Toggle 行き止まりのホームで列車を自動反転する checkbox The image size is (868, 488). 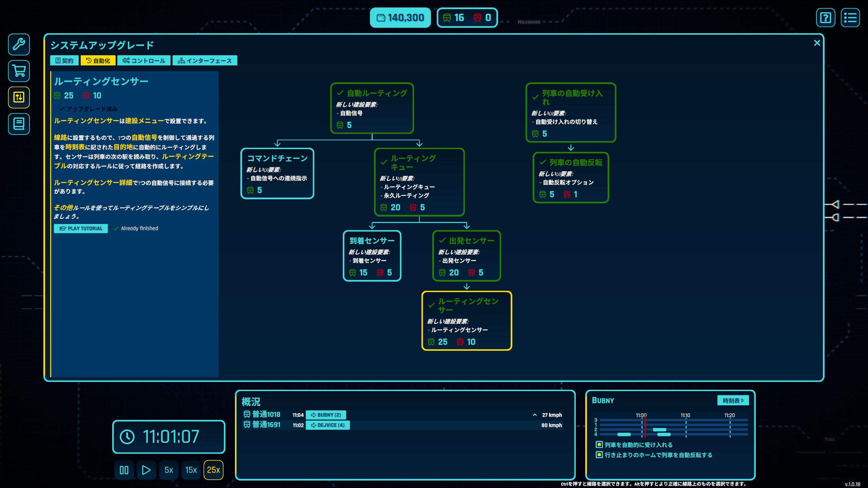pos(599,455)
